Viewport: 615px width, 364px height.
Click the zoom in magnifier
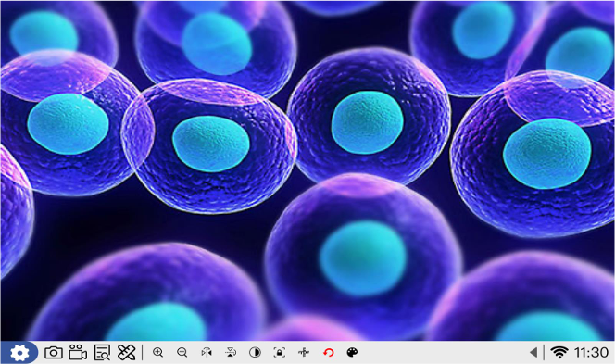click(157, 352)
